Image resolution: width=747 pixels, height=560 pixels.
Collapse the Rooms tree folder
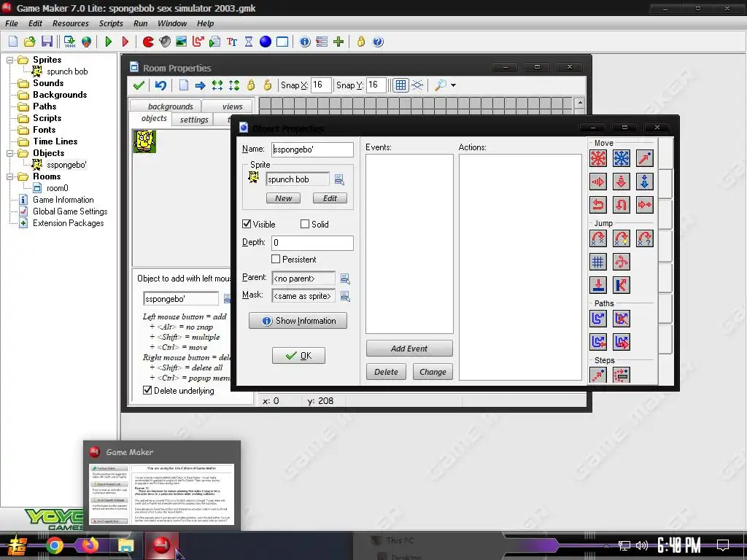click(x=9, y=176)
